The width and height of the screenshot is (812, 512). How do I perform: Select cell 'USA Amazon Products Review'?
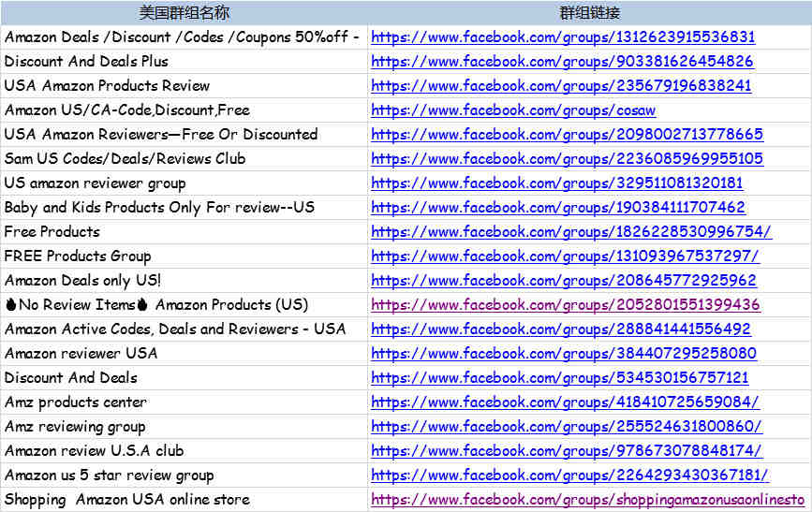(x=184, y=86)
